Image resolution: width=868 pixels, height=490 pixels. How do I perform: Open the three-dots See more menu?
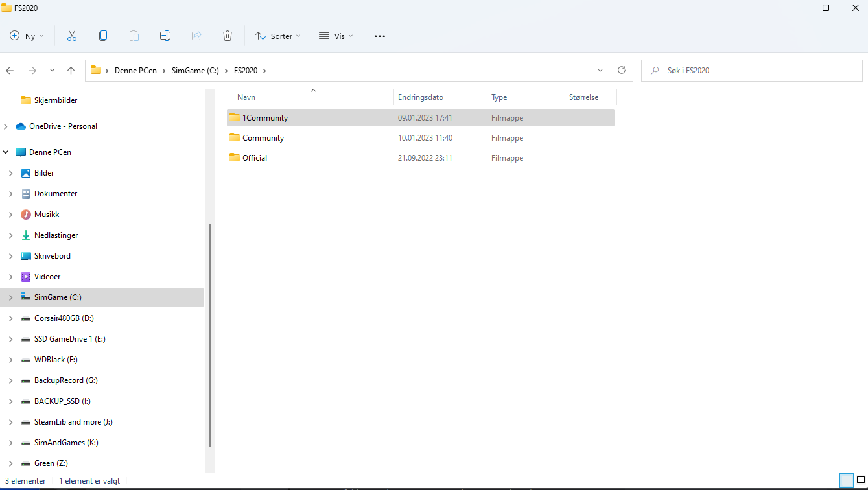tap(380, 36)
